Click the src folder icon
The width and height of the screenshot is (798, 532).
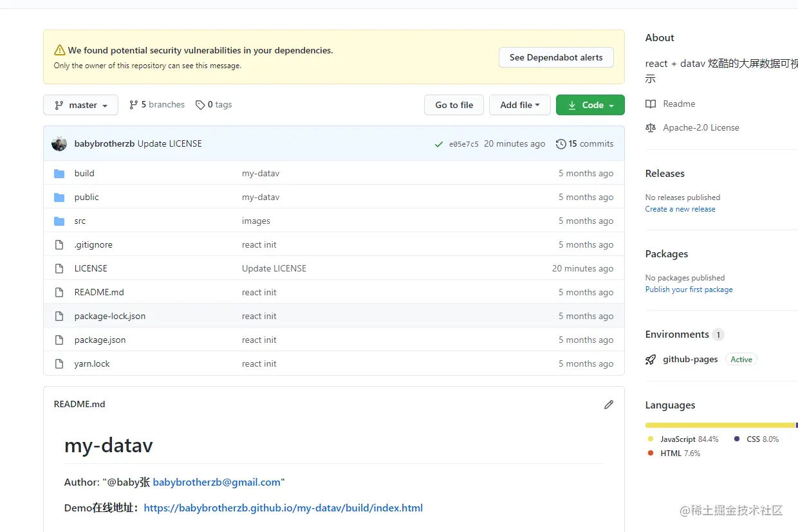click(x=59, y=221)
